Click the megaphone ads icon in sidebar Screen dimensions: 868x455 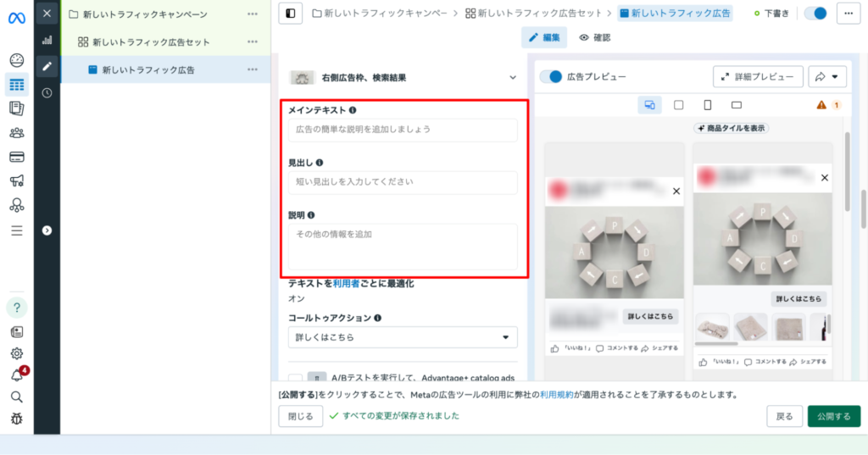point(16,180)
